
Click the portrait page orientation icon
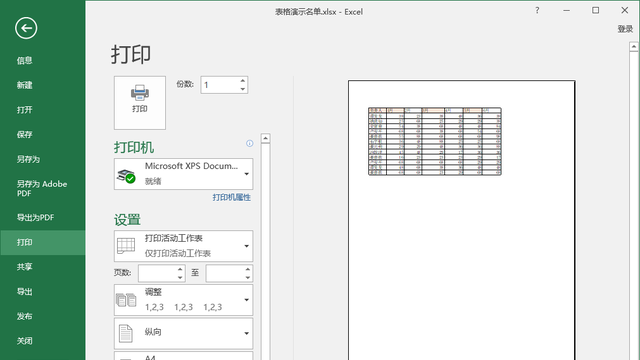click(126, 333)
